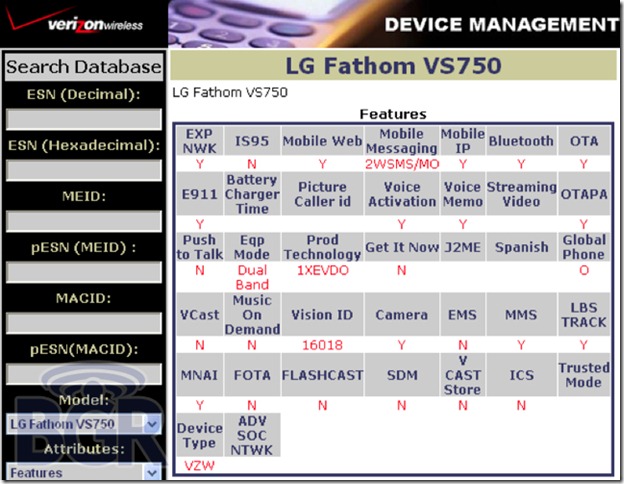Click the MACID input field
Viewport: 624px width, 484px height.
(84, 323)
